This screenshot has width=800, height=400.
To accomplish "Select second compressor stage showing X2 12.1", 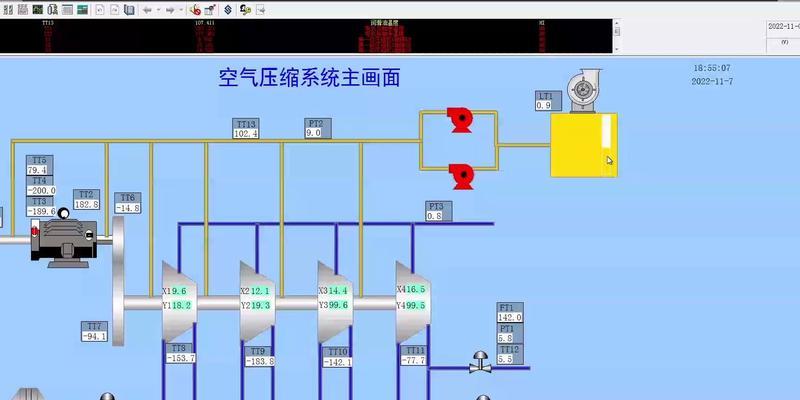I will tap(257, 301).
